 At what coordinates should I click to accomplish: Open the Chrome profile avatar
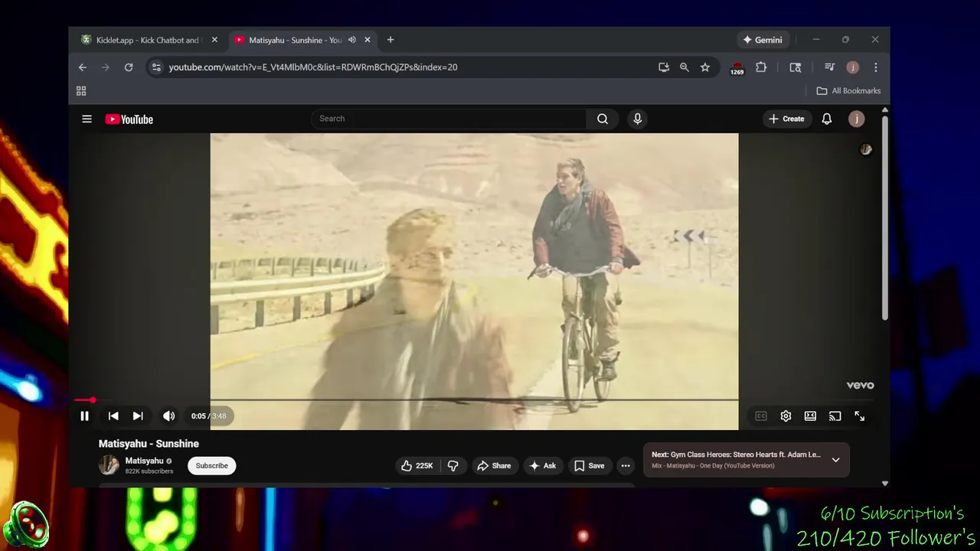click(x=852, y=67)
